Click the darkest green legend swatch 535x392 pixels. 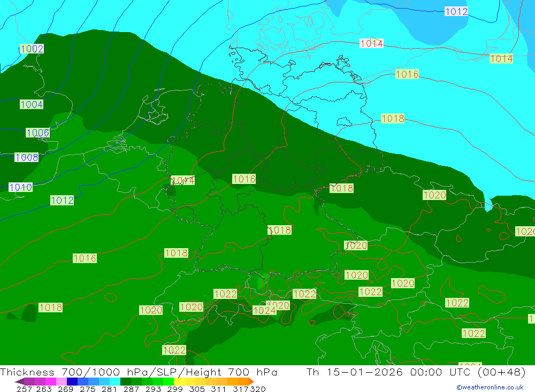[126, 381]
